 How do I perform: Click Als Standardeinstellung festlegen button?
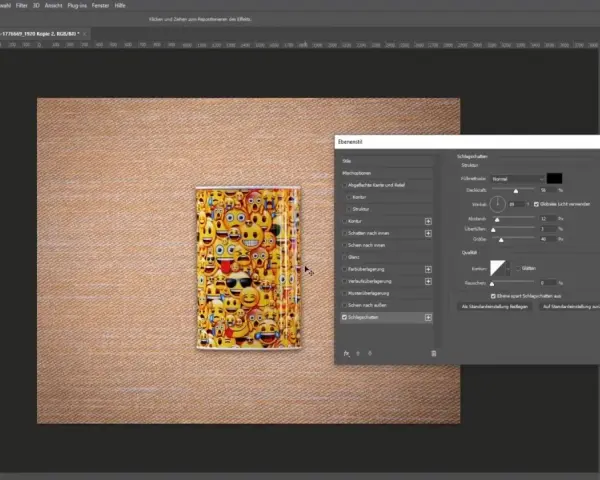coord(495,307)
